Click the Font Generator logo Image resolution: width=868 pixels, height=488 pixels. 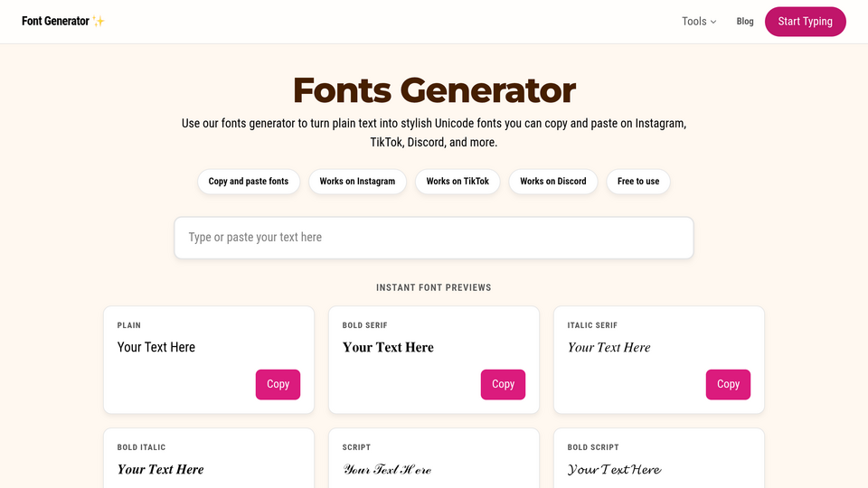[x=62, y=21]
